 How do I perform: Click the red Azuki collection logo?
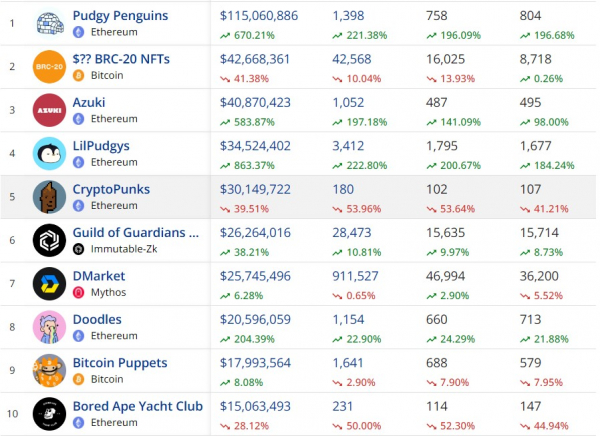[x=50, y=110]
